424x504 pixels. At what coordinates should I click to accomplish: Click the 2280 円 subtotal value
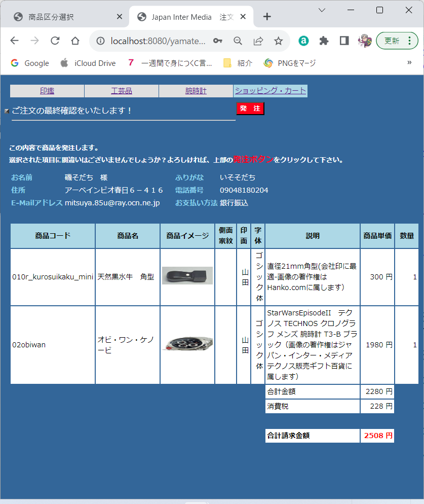tap(379, 391)
